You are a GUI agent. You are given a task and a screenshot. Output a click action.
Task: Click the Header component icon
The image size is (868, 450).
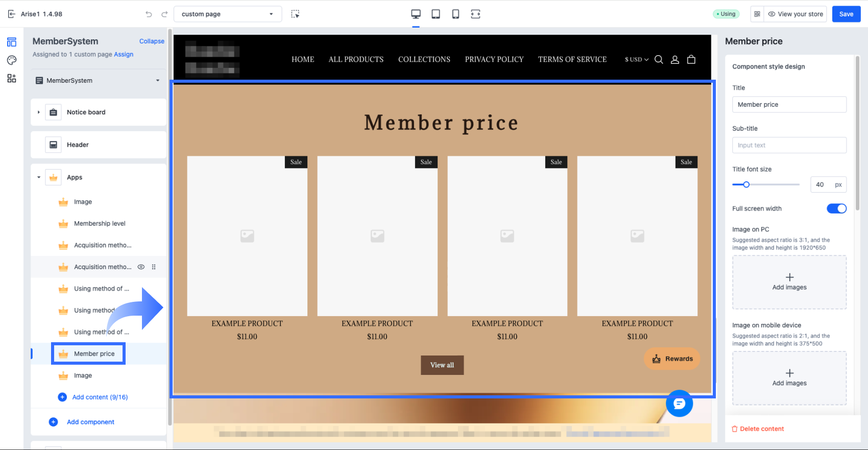click(x=53, y=145)
